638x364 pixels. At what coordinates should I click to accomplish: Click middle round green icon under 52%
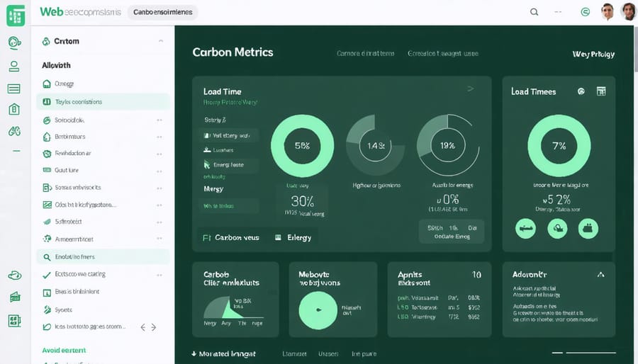[x=557, y=228]
